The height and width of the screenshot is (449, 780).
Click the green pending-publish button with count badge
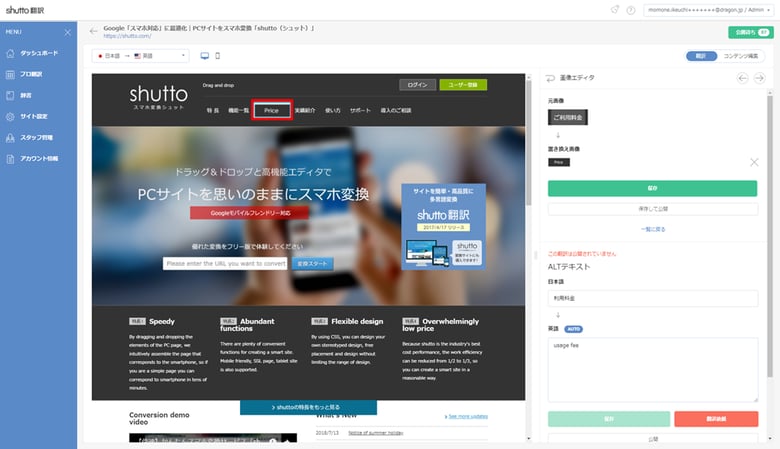[751, 32]
